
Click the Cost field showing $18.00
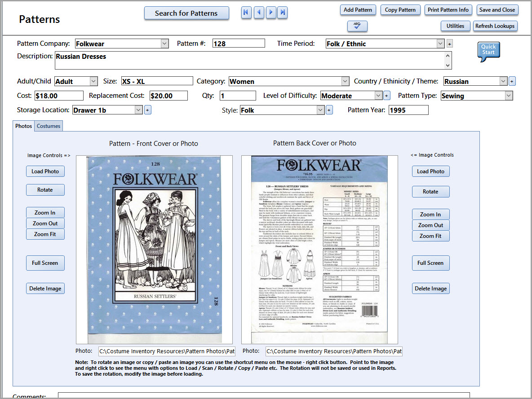(x=59, y=96)
